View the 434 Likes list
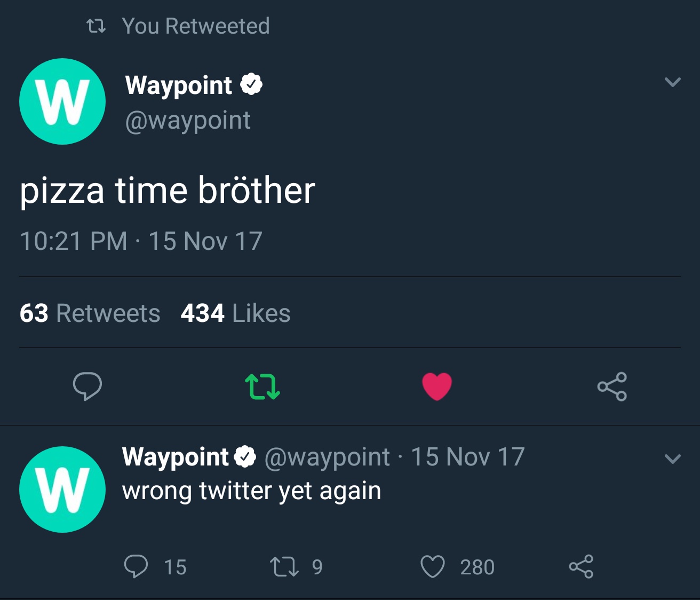The width and height of the screenshot is (700, 600). pos(235,313)
